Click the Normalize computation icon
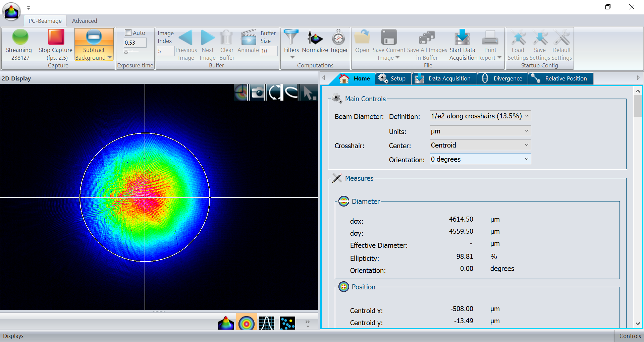 pos(315,38)
